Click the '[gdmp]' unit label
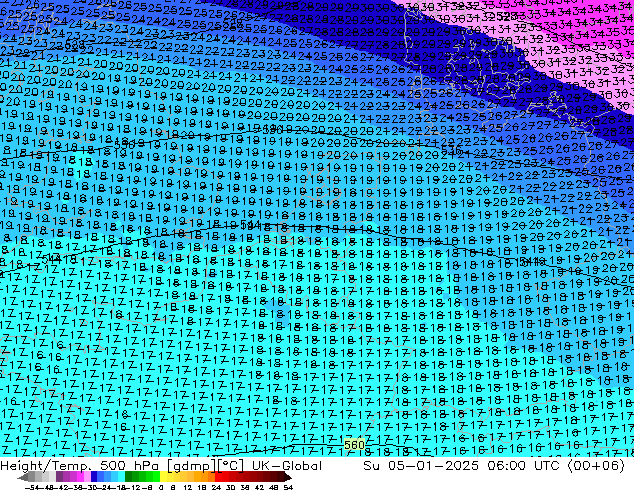634x490 pixels. tap(192, 466)
